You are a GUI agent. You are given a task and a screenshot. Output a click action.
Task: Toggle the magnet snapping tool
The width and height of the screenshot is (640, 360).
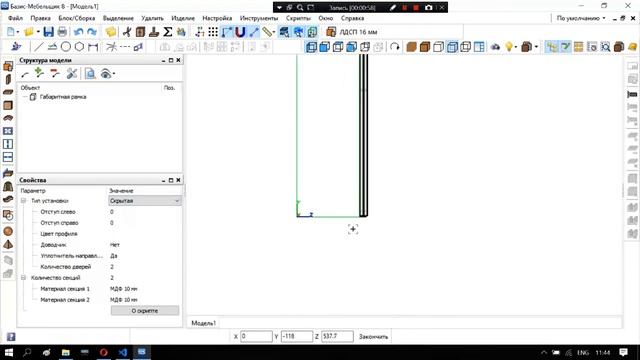pos(240,32)
